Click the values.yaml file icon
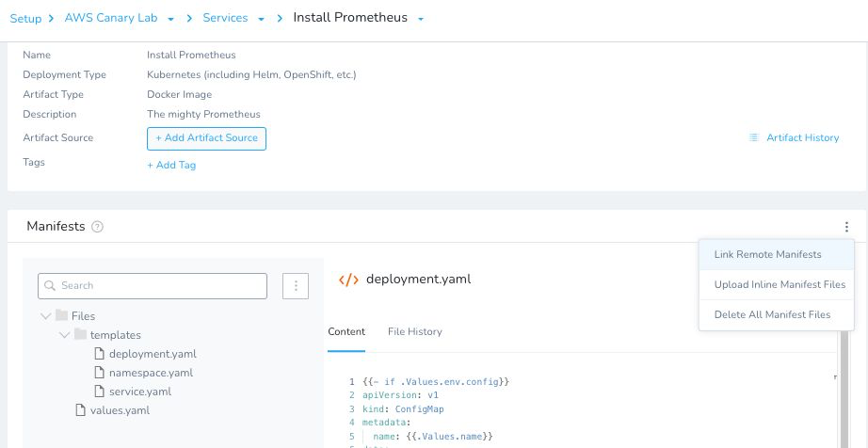 coord(80,409)
